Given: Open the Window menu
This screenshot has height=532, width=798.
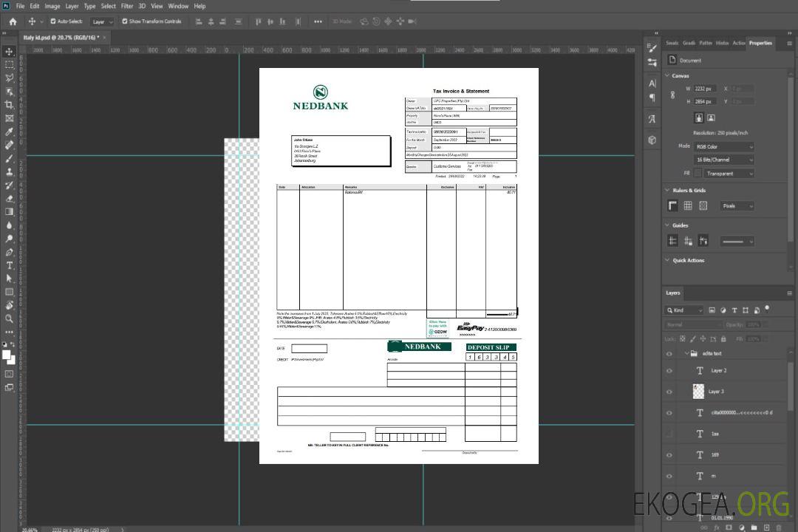Looking at the screenshot, I should pyautogui.click(x=178, y=6).
